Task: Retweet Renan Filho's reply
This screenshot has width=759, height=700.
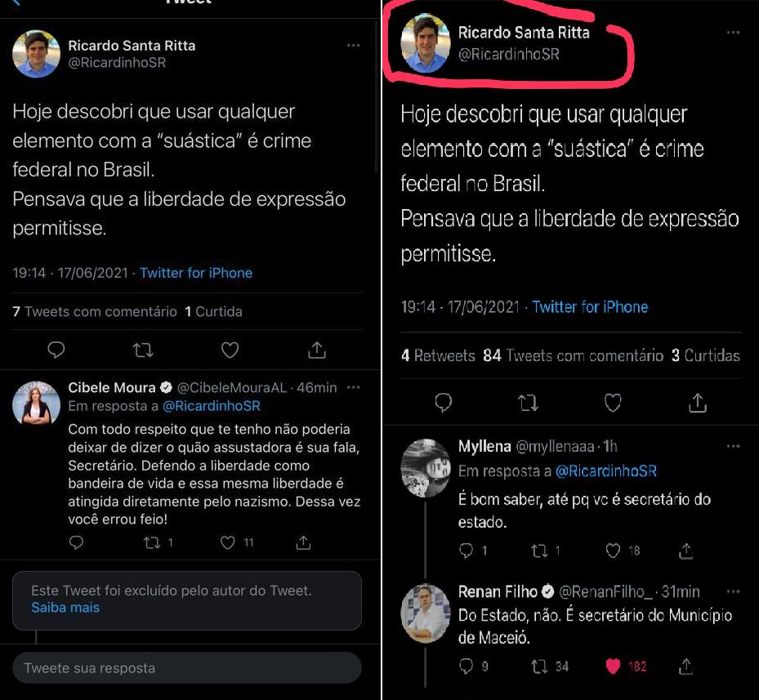Action: pyautogui.click(x=539, y=667)
